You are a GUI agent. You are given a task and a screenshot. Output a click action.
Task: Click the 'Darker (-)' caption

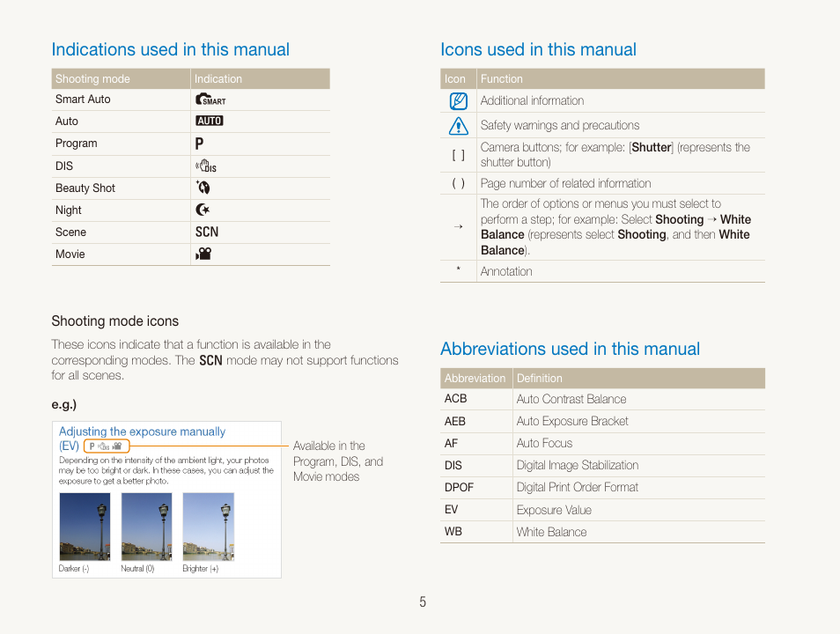coord(74,569)
